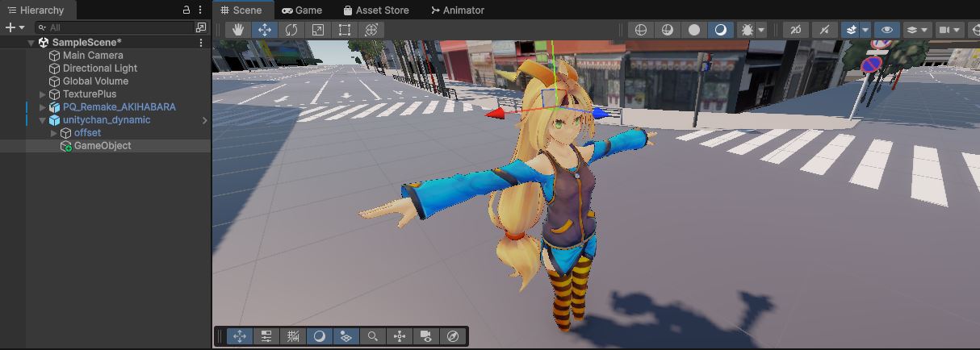Toggle shading sphere icon in bottom overlay

coord(319,336)
